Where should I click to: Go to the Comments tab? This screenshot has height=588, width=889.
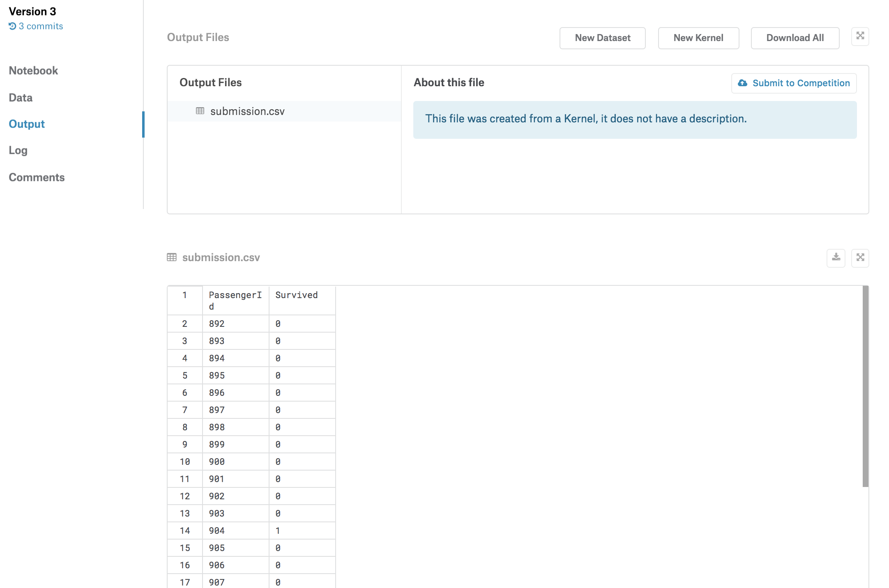click(x=37, y=177)
